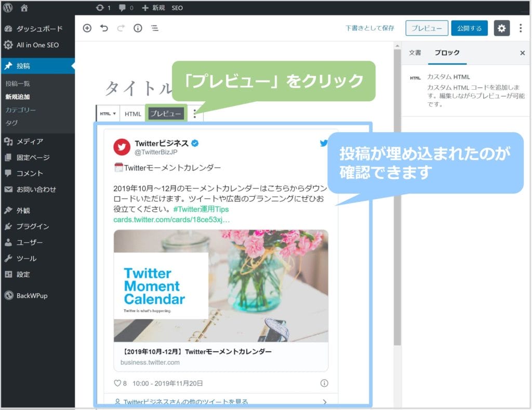Open the cards.twitter.com link

pos(171,220)
